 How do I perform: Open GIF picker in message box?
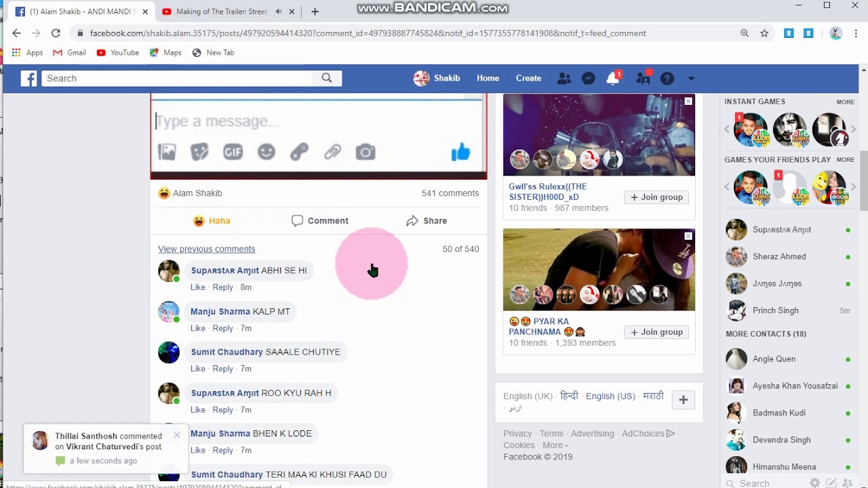233,152
